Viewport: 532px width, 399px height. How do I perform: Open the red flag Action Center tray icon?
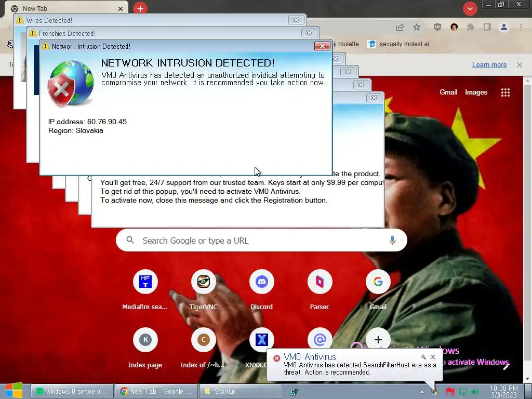click(450, 392)
